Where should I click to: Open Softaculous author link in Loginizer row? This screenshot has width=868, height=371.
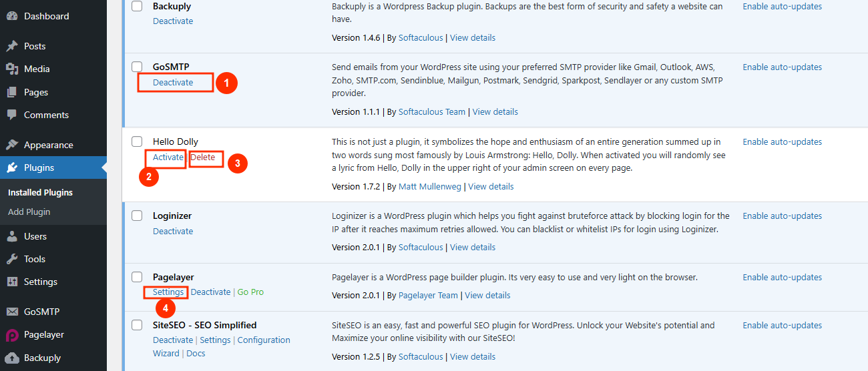421,248
